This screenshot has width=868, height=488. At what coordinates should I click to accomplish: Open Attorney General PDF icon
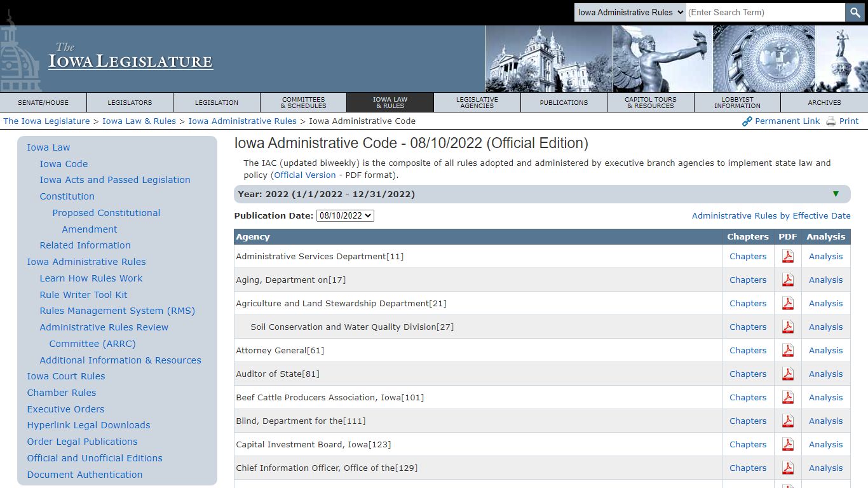point(788,350)
